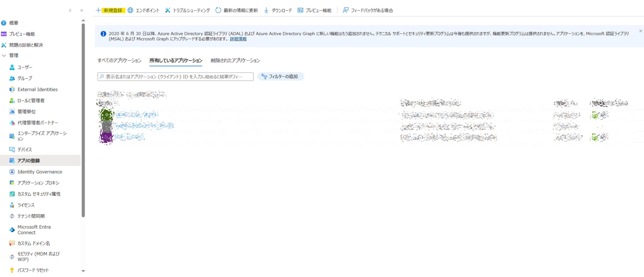Open 削除されたアプリケーション tab
Image resolution: width=644 pixels, height=277 pixels.
pyautogui.click(x=235, y=60)
